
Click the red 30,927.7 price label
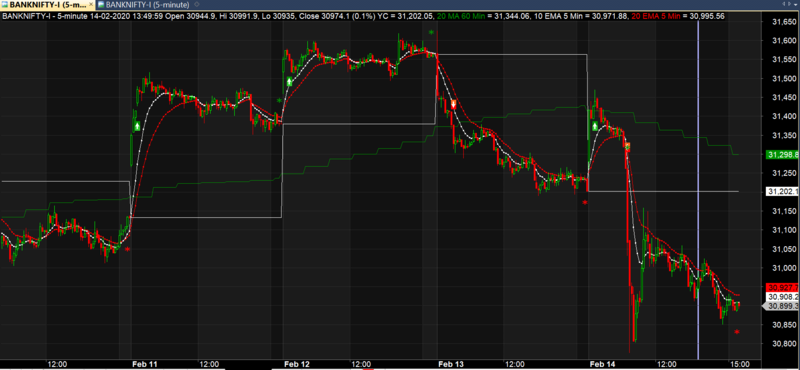(782, 288)
